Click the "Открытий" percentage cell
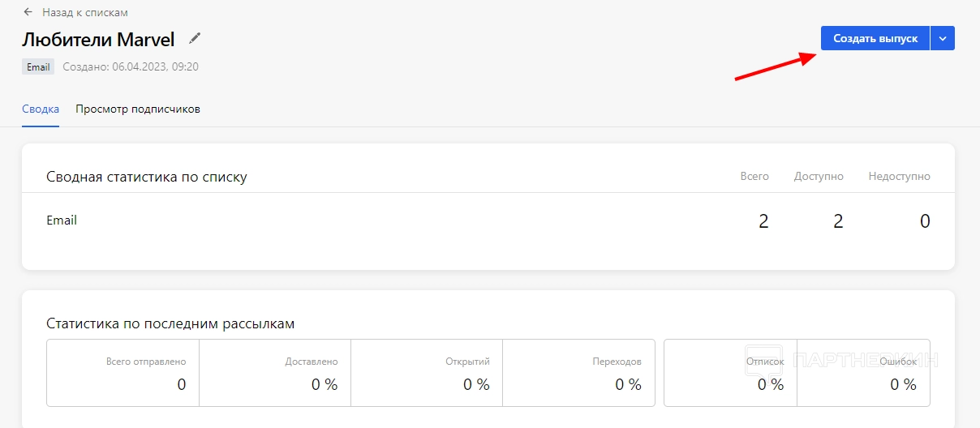 (427, 373)
